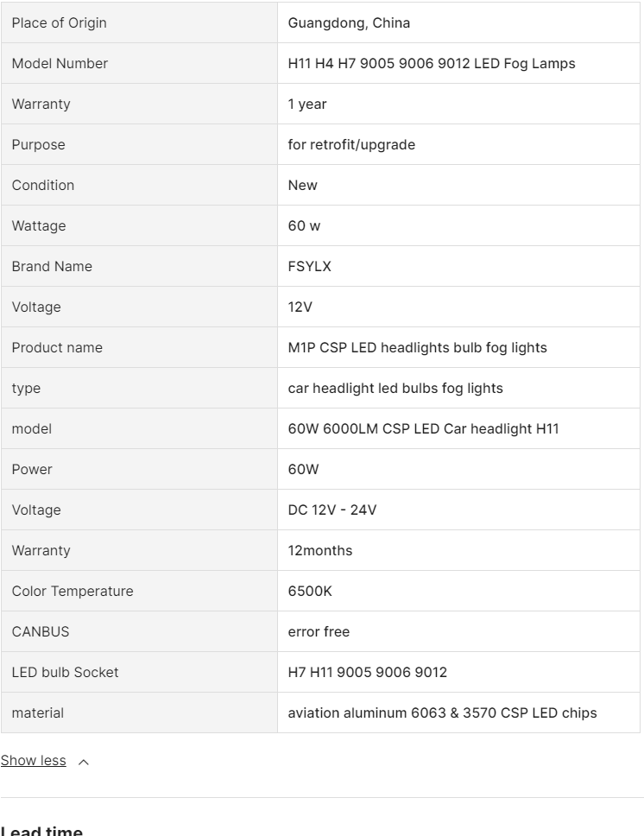Select the "6500K" color temperature value
Viewport: 644px width, 836px height.
[310, 592]
